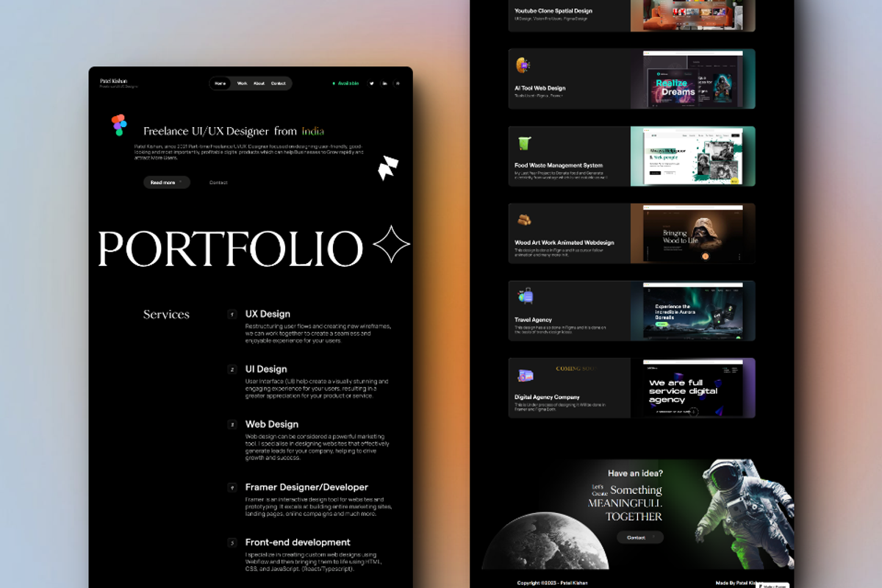Click the rightmost social icon in the navbar
This screenshot has height=588, width=882.
(x=398, y=83)
